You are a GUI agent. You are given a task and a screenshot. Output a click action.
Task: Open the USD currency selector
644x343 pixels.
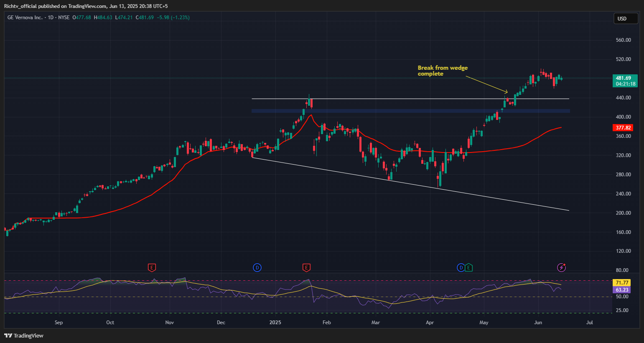(626, 18)
